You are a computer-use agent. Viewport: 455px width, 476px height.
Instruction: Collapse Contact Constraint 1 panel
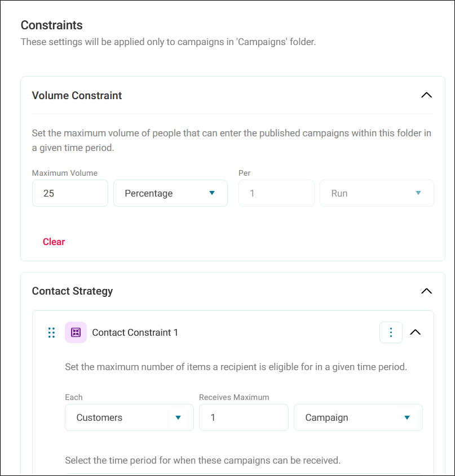(x=415, y=332)
